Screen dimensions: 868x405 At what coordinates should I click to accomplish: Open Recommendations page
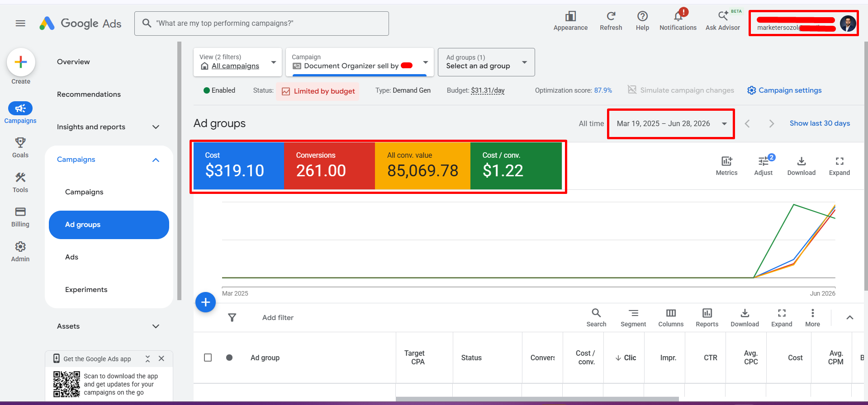pyautogui.click(x=89, y=94)
